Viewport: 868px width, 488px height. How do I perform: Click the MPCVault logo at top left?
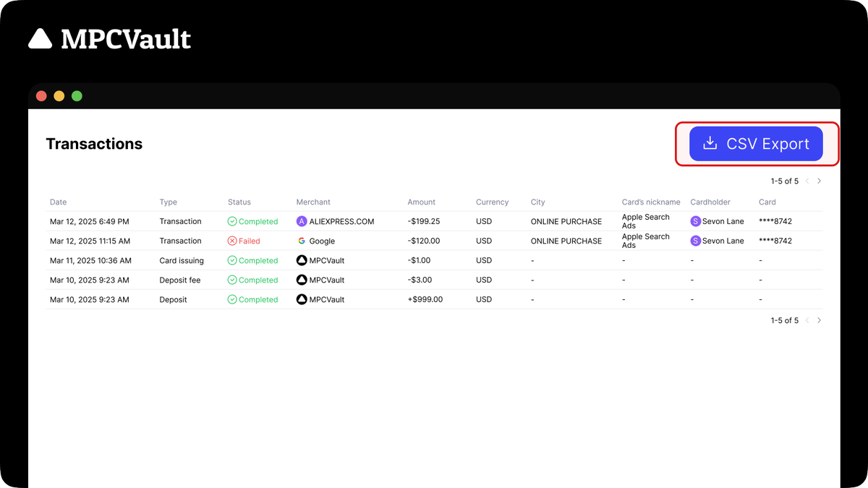(109, 39)
